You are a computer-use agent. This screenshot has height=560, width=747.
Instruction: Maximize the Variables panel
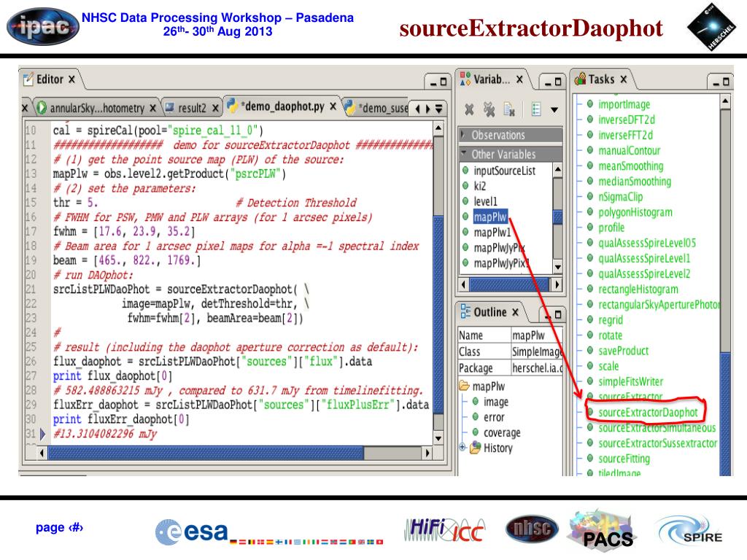click(558, 82)
